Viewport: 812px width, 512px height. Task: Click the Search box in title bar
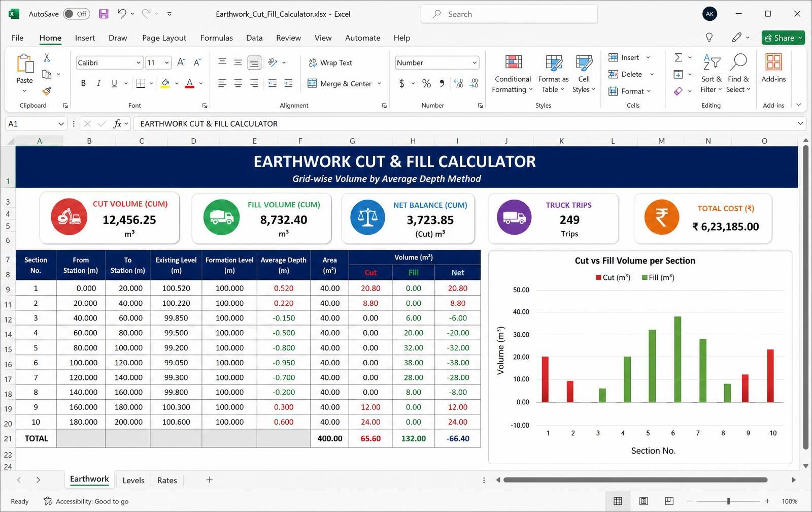509,14
